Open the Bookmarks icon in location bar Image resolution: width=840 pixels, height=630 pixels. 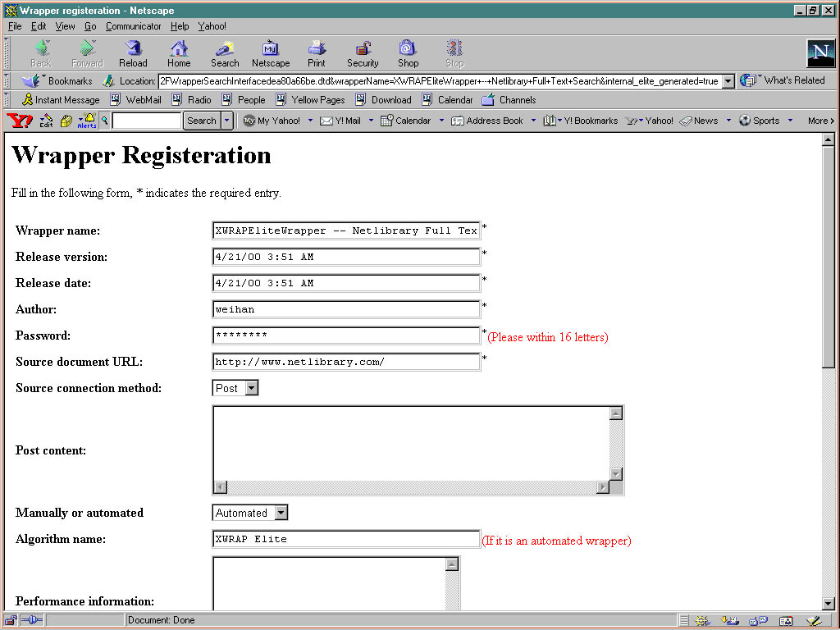click(x=33, y=81)
